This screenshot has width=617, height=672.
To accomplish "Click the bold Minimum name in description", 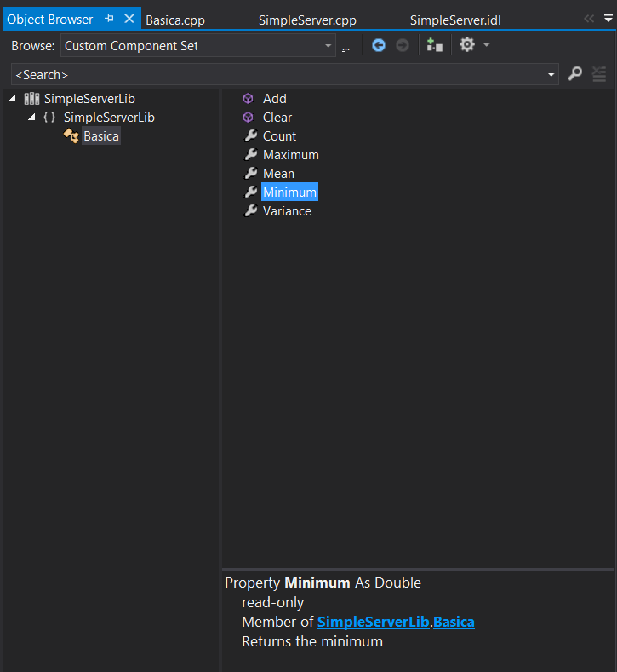I will click(x=317, y=583).
